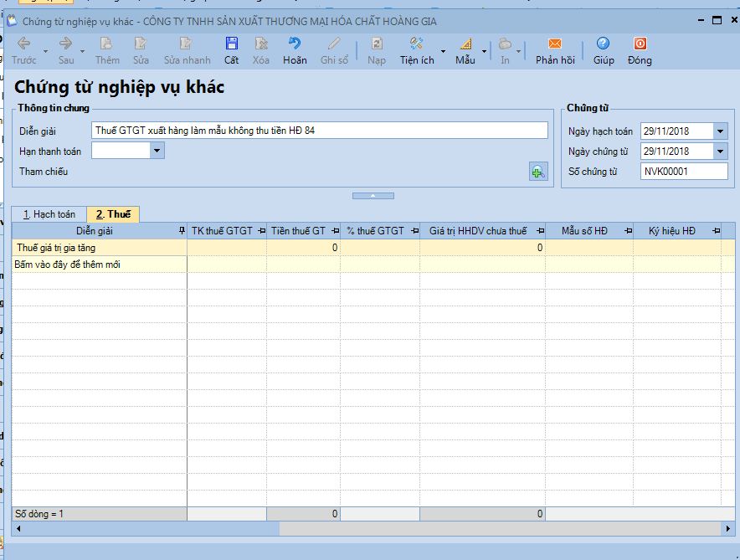This screenshot has height=560, width=740.
Task: Switch to the 1. Hạch toán tab
Action: [x=49, y=214]
